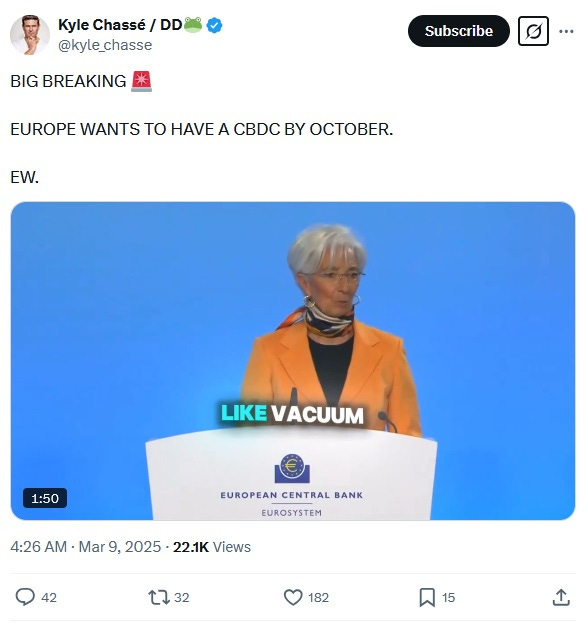
Task: Click the Mar 9, 2025 date
Action: (x=120, y=547)
